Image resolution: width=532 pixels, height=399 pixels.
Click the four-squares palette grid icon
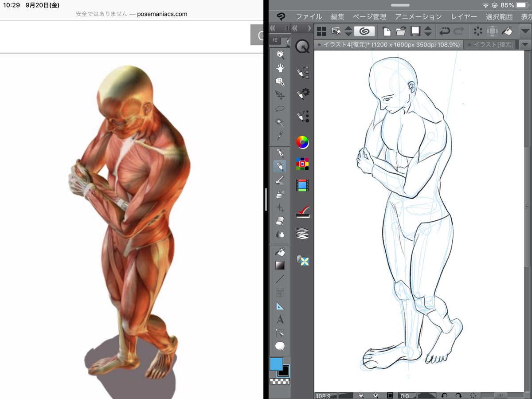coord(321,31)
